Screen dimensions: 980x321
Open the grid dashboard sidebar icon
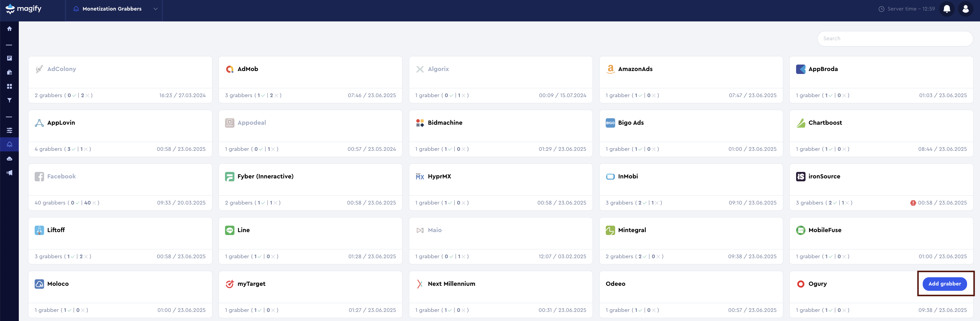[9, 86]
